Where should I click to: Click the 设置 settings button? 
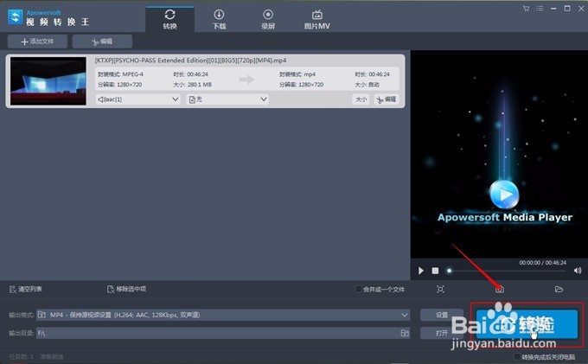(x=442, y=315)
